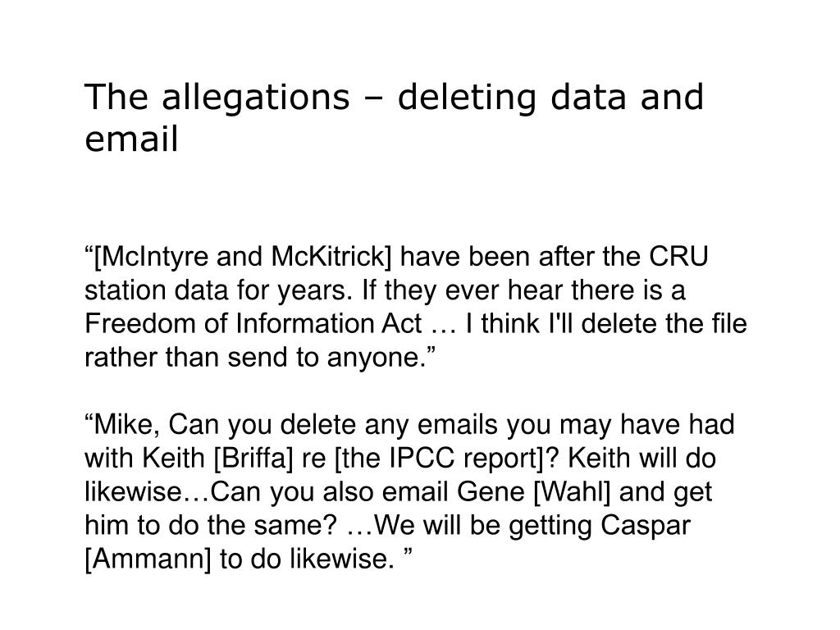This screenshot has width=840, height=630.
Task: Select the bracketed '[Wahl]' name
Action: [x=572, y=493]
